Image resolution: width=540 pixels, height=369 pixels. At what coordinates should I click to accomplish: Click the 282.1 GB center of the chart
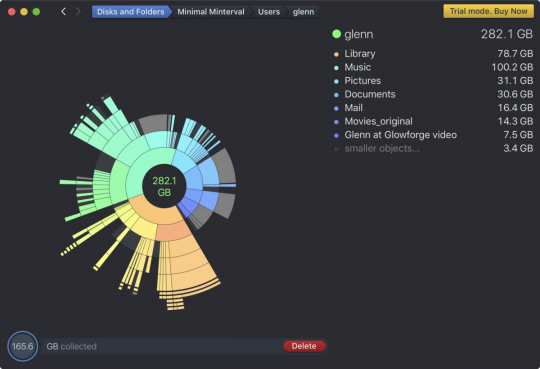tap(164, 186)
